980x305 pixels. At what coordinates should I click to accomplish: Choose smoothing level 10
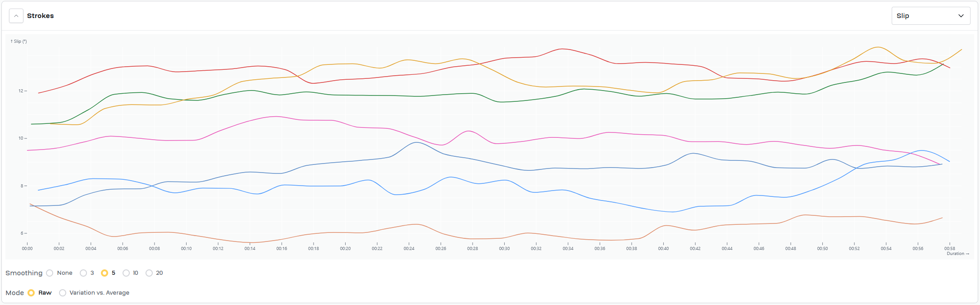[126, 273]
